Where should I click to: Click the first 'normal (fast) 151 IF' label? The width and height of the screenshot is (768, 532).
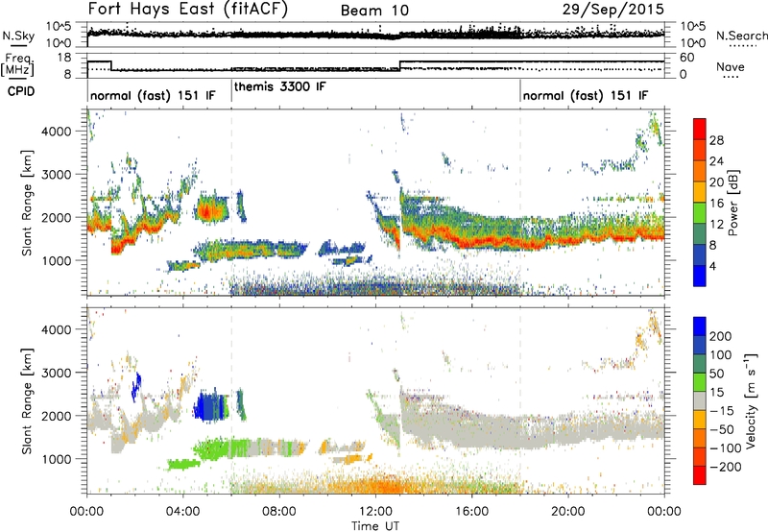[x=153, y=95]
